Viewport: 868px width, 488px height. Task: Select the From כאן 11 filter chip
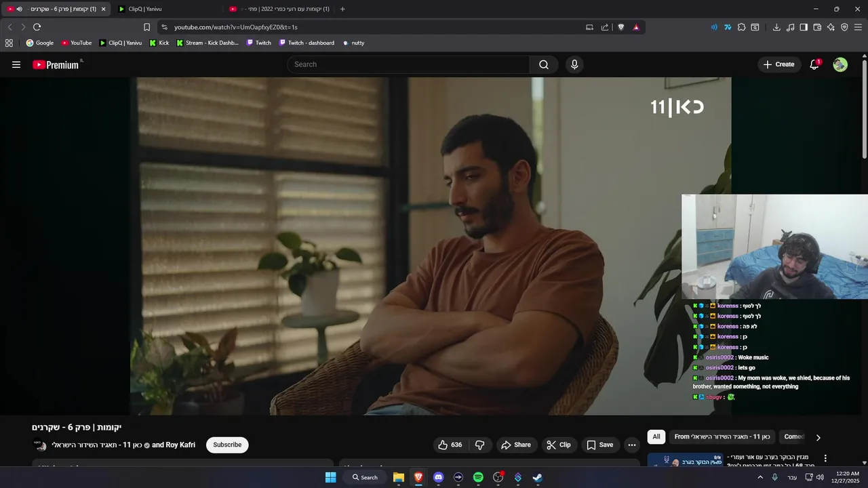pos(722,436)
